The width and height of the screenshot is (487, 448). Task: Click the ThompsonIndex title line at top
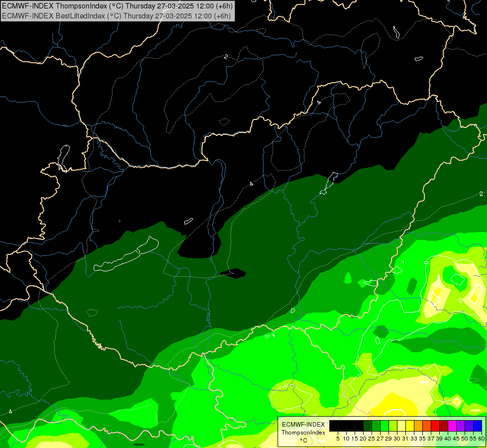[x=117, y=5]
